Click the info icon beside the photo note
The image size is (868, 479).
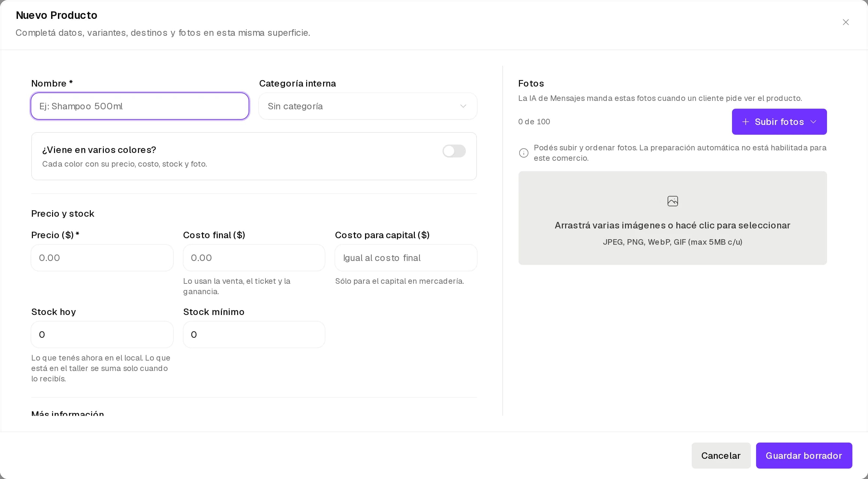point(524,153)
